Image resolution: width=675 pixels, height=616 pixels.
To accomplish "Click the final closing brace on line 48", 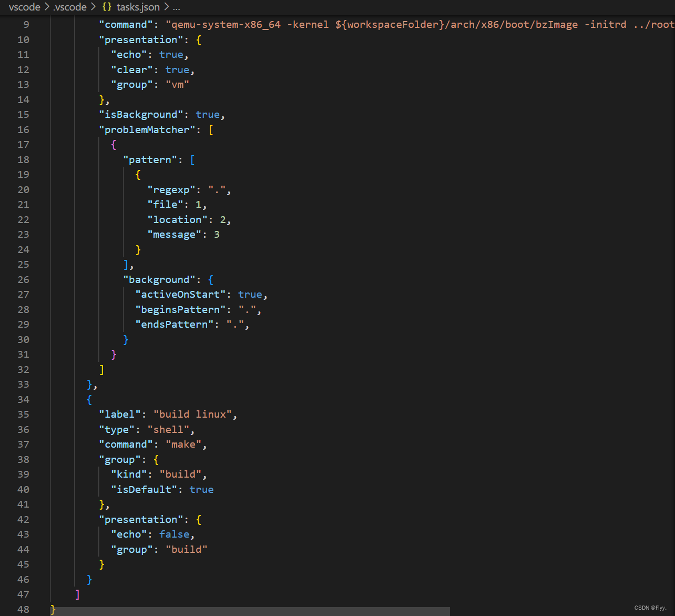I will click(53, 609).
